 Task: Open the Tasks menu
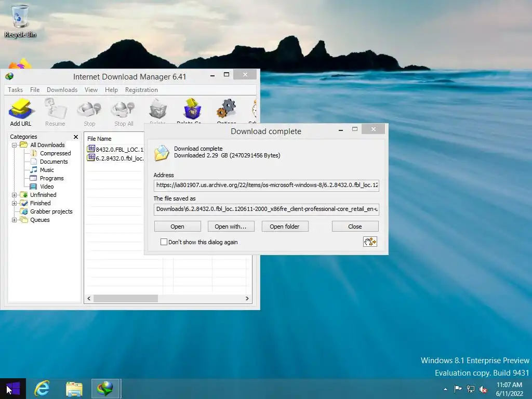click(x=15, y=90)
